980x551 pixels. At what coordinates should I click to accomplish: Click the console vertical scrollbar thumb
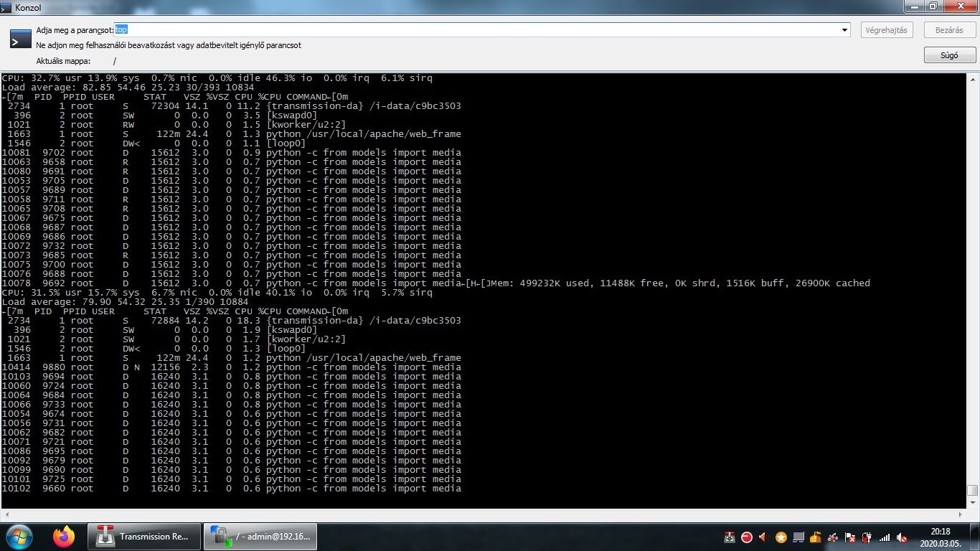point(973,491)
